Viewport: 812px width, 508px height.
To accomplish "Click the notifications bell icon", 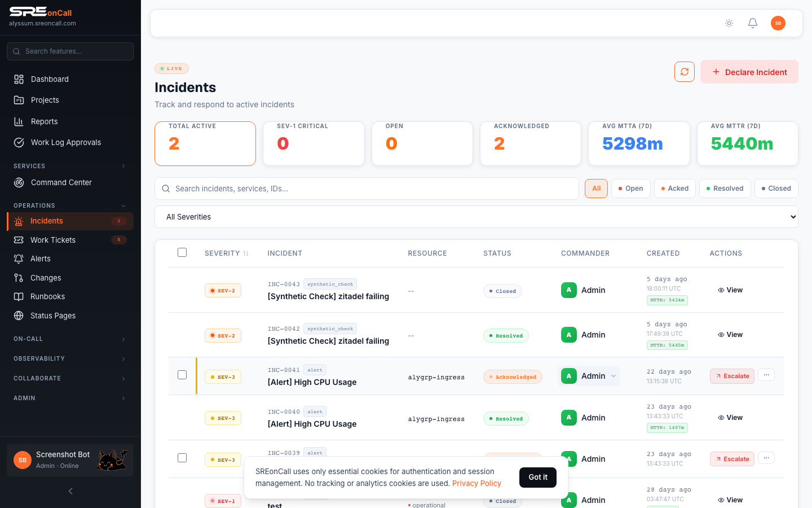I will coord(752,23).
